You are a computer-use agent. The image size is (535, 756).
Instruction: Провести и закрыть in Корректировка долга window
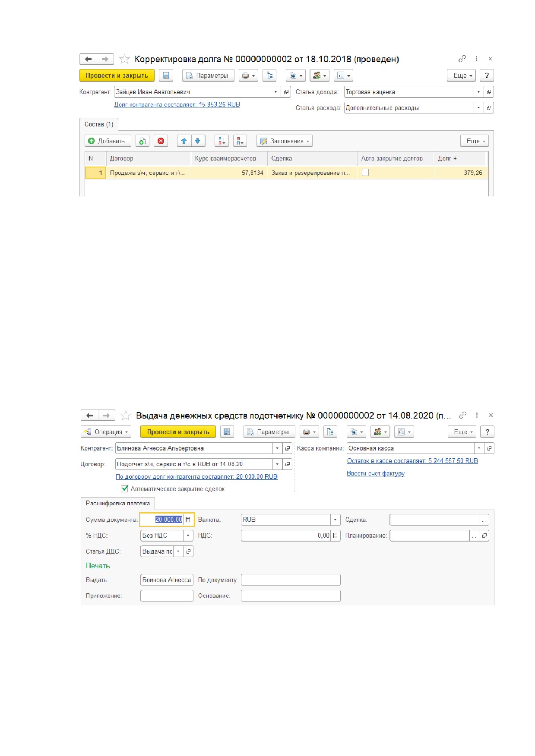click(x=117, y=76)
